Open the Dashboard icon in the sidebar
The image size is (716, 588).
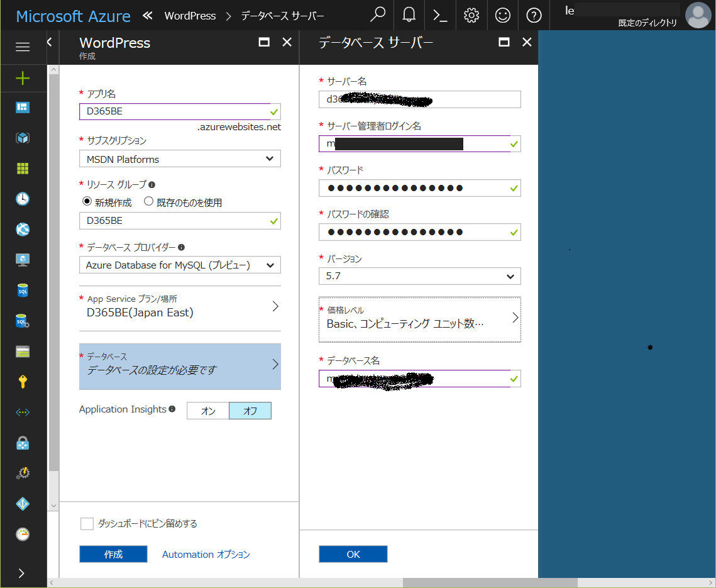pos(23,108)
